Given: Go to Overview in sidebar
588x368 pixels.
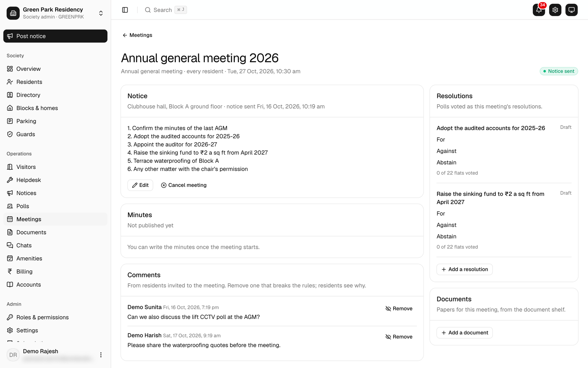Looking at the screenshot, I should (x=55, y=69).
